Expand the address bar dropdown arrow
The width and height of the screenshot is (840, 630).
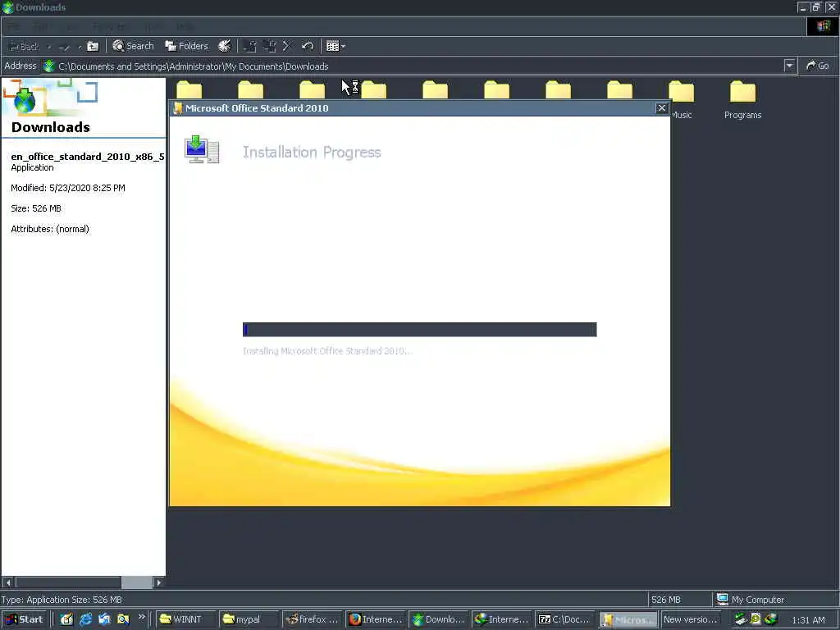click(789, 66)
